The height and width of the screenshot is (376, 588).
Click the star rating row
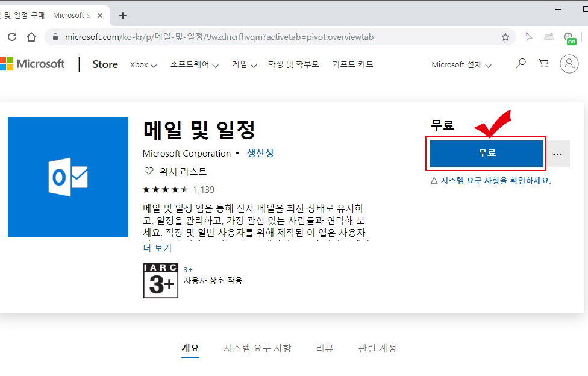[165, 189]
